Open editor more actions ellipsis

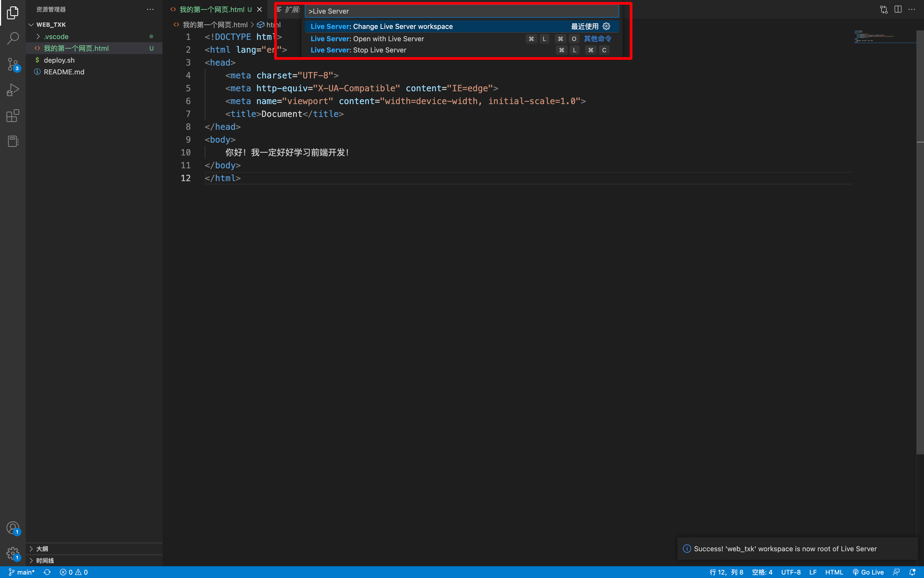tap(912, 10)
